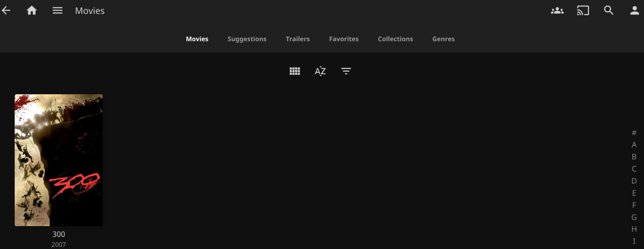Screen dimensions: 644x249
Task: Click the year 2007 below the poster
Action: tap(58, 244)
